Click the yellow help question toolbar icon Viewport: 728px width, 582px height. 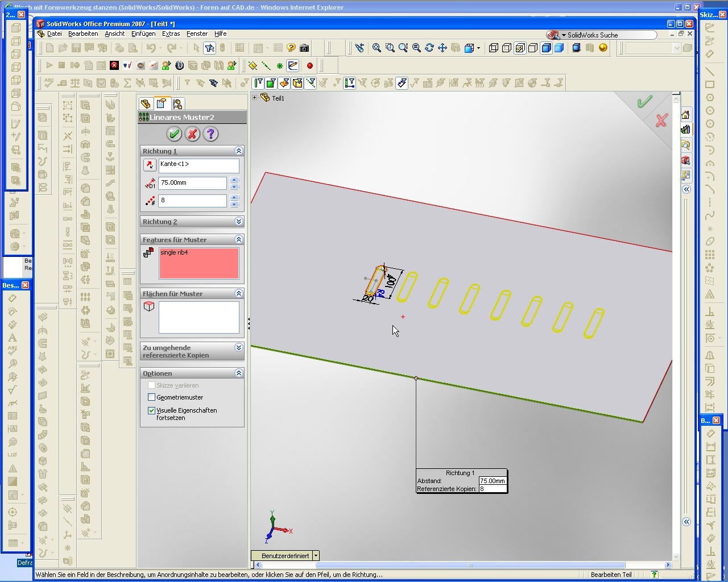291,48
